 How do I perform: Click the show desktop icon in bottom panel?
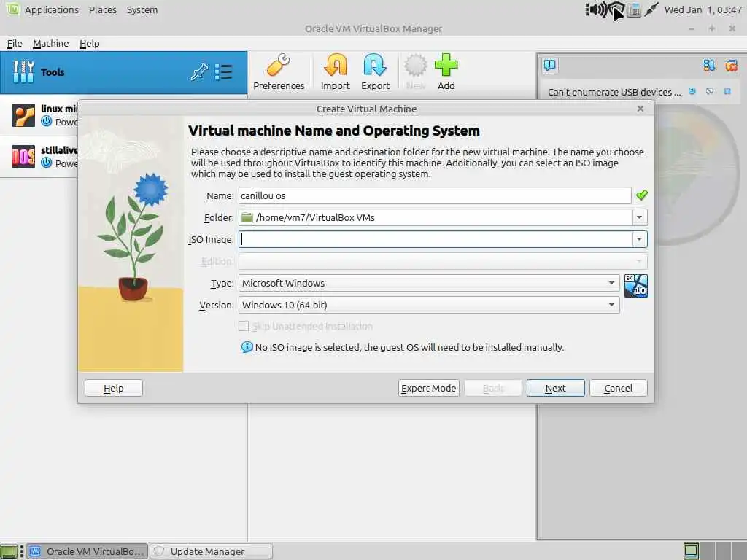tap(9, 551)
